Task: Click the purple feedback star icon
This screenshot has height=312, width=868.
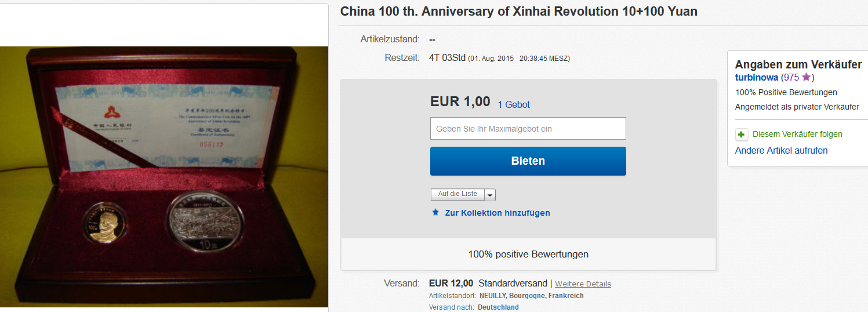Action: (x=806, y=77)
